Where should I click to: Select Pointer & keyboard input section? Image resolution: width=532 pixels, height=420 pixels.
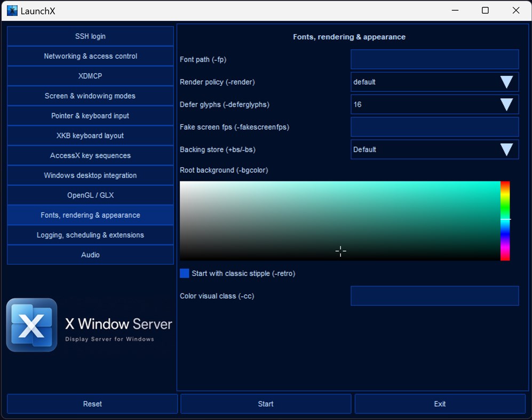(x=90, y=116)
